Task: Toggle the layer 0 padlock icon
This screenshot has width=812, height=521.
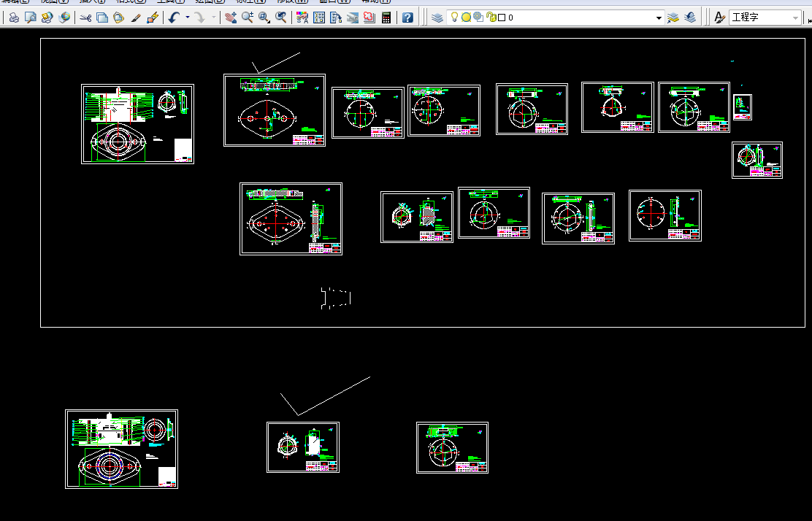Action: [491, 18]
